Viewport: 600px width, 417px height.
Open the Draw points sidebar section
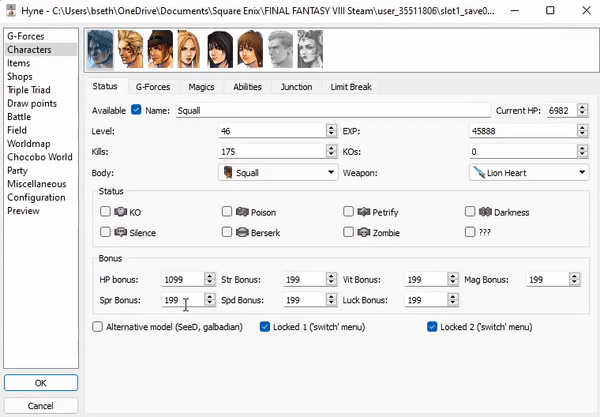tap(32, 104)
